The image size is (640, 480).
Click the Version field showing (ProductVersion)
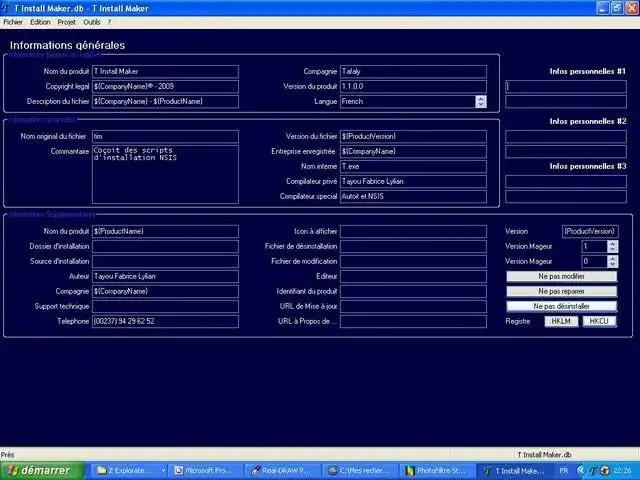pos(590,231)
